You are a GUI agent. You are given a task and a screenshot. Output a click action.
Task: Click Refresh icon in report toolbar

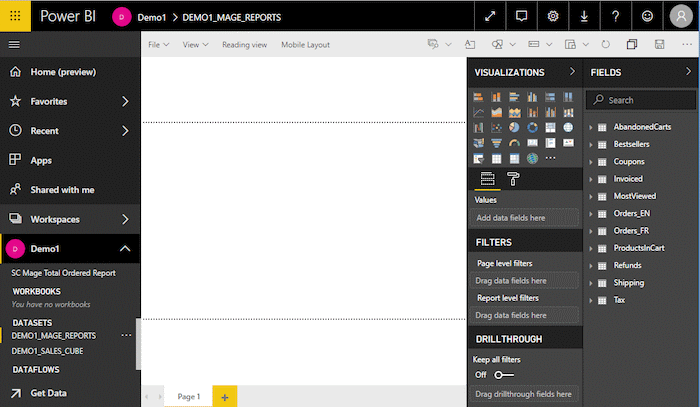(x=605, y=44)
